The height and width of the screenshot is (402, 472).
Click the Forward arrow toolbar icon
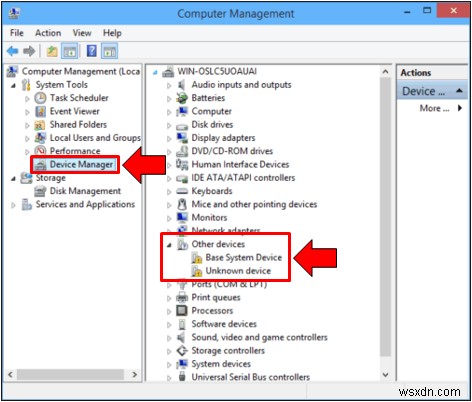(x=29, y=51)
